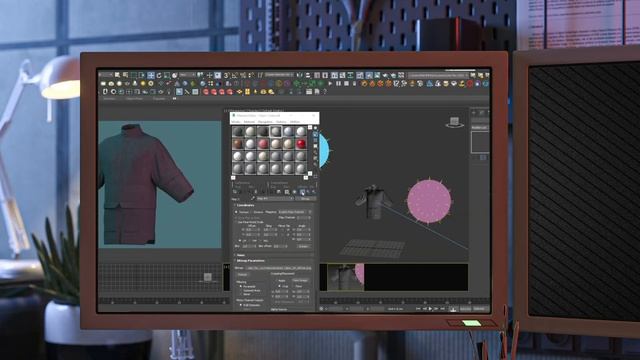Click Show Shaded Material in Viewport icon
The width and height of the screenshot is (640, 360).
coord(302,192)
